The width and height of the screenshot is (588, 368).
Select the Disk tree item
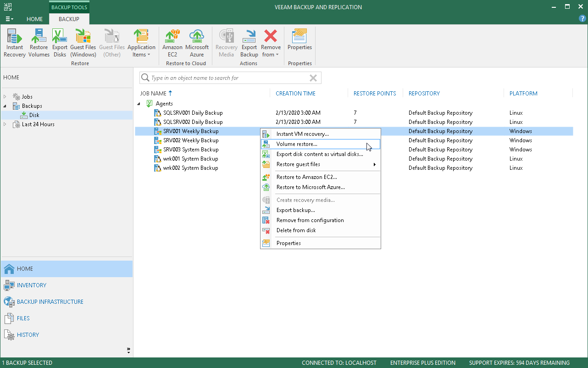pos(67,115)
